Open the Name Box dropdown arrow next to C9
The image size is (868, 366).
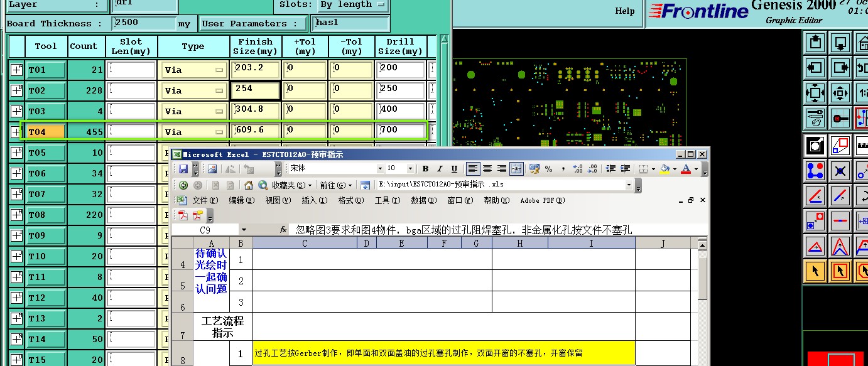244,230
